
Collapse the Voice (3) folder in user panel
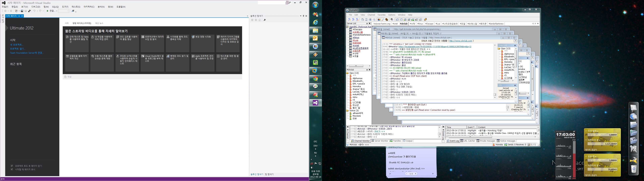347,110
